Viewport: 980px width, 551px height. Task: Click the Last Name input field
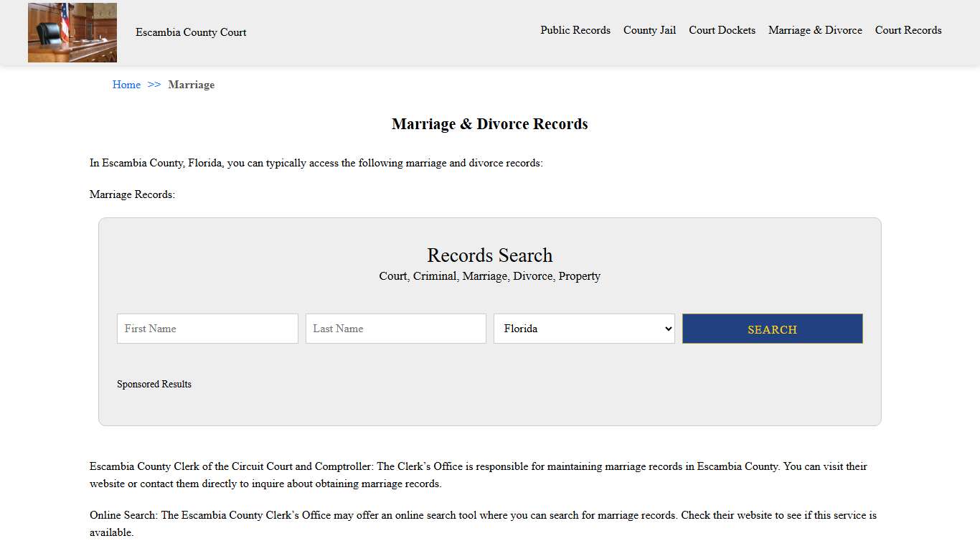coord(395,329)
